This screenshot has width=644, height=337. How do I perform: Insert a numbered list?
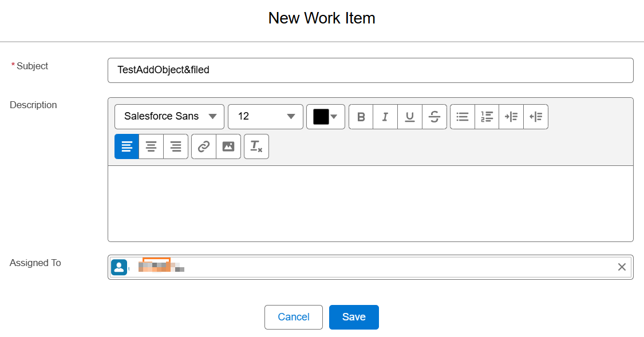pos(487,117)
